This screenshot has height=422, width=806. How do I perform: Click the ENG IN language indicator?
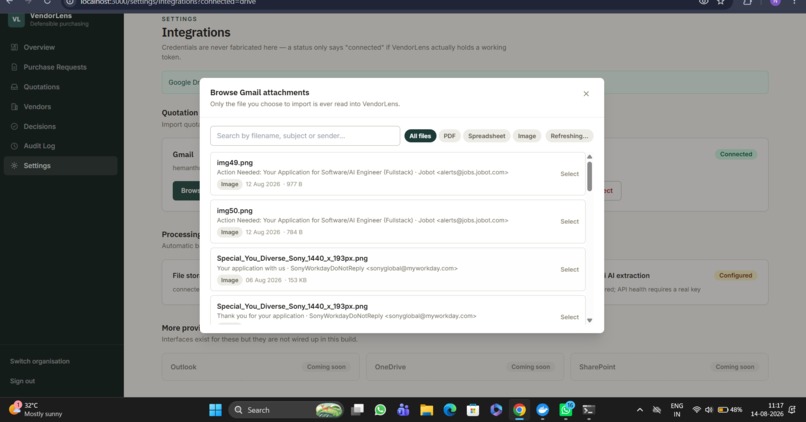point(677,410)
